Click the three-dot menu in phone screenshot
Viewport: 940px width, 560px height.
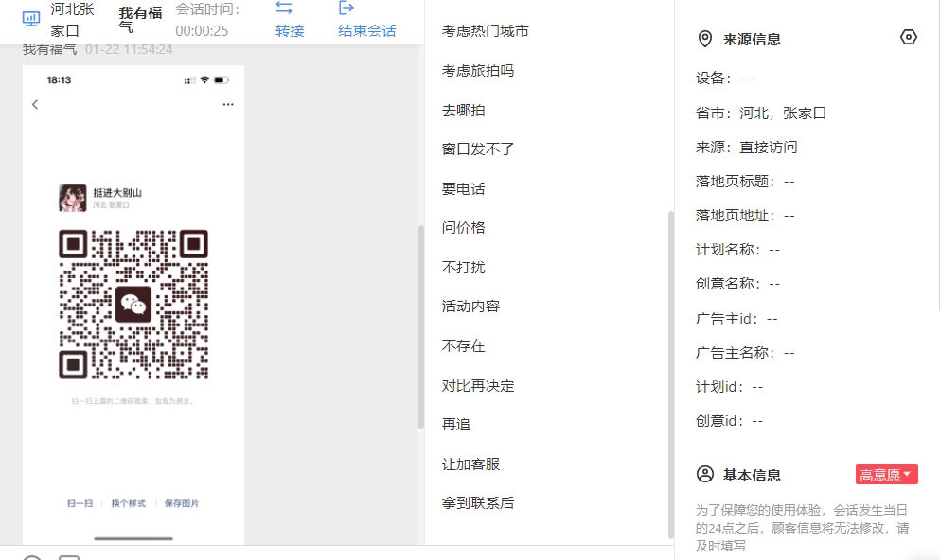[228, 104]
